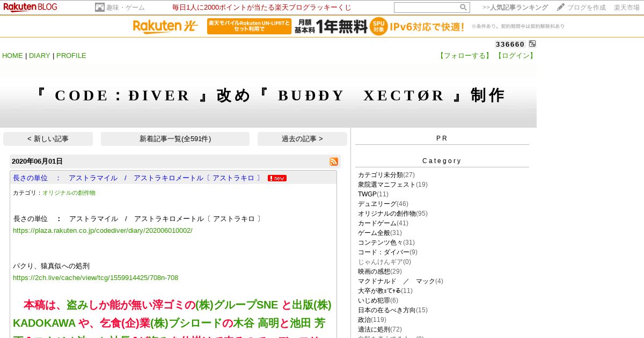Open the plaza.rakuten.co.jp codediver diary URL
The image size is (644, 338).
103,231
